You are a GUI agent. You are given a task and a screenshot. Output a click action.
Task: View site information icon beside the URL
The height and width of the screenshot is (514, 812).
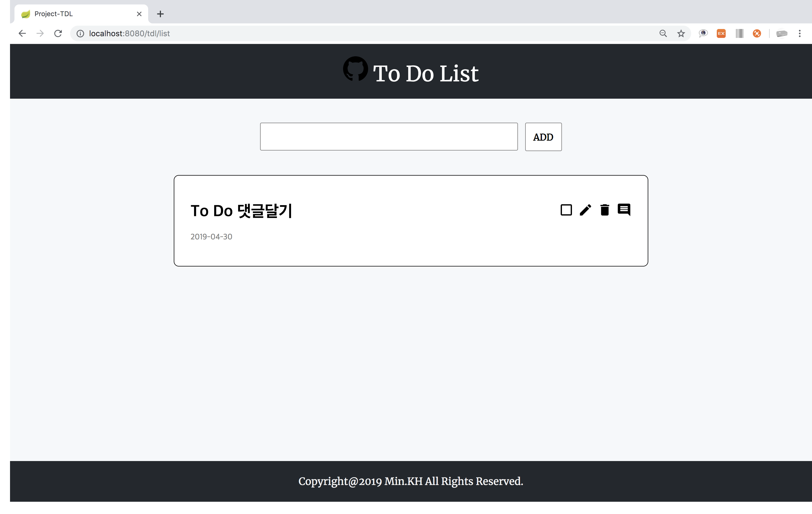80,33
